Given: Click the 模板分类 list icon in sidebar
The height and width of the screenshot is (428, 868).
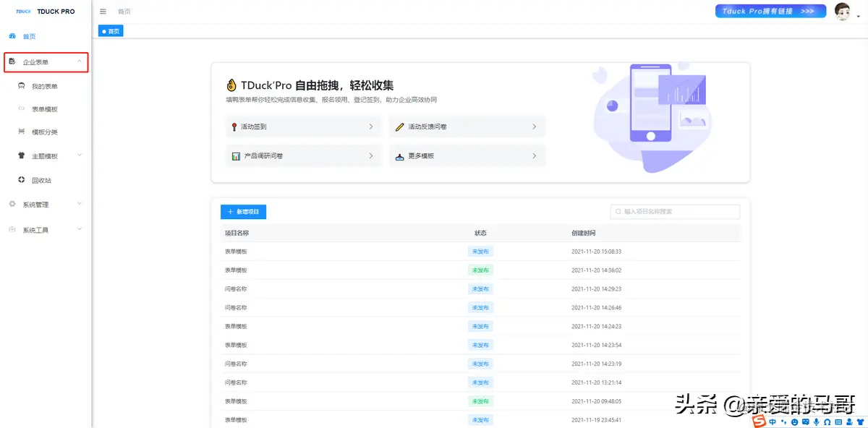Looking at the screenshot, I should click(21, 131).
